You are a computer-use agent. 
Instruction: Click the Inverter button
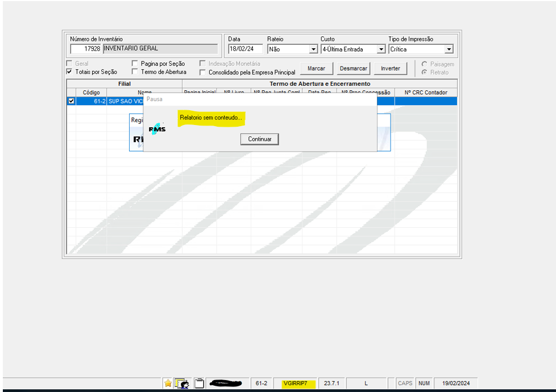390,69
